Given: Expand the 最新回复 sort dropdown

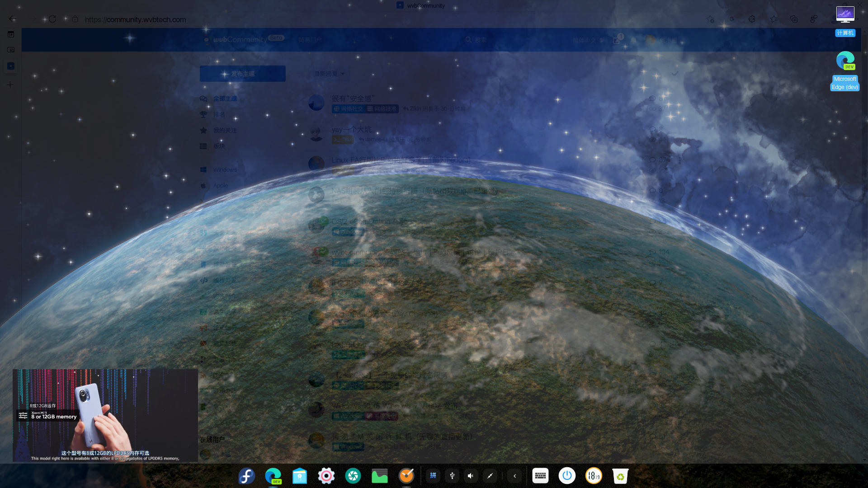Looking at the screenshot, I should coord(329,74).
